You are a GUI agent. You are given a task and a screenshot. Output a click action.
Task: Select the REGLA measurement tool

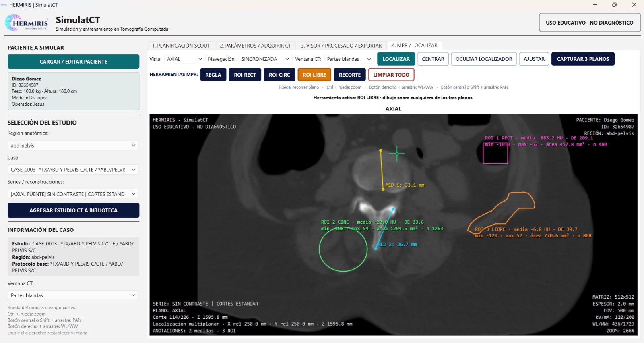click(213, 75)
